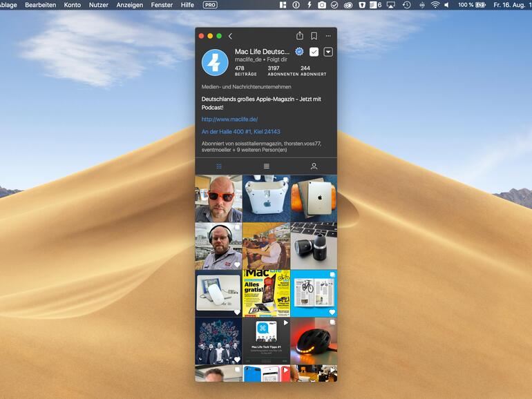Click 'Abonniert von soisstitalienmagazin' followers text
This screenshot has width=532, height=399.
click(x=261, y=146)
